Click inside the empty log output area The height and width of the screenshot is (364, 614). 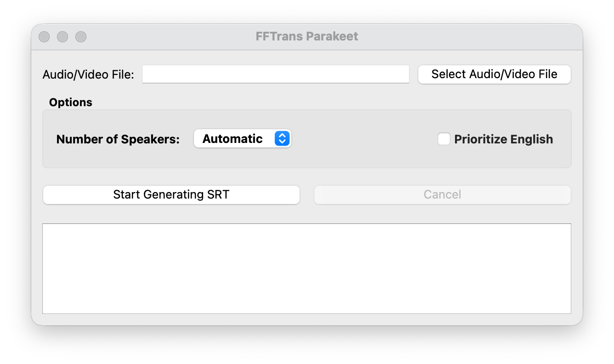coord(307,268)
